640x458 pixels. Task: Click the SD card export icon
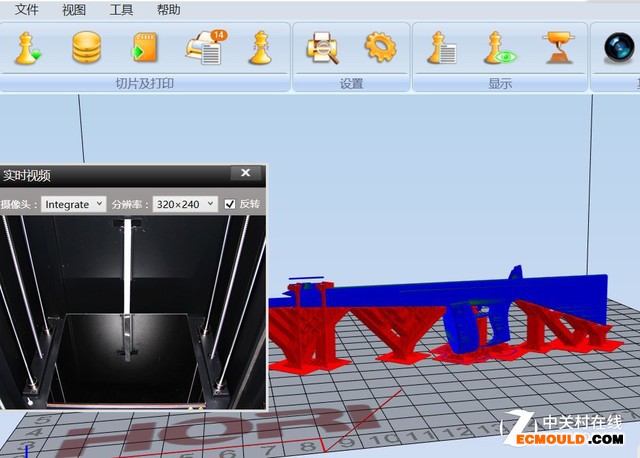coord(145,48)
